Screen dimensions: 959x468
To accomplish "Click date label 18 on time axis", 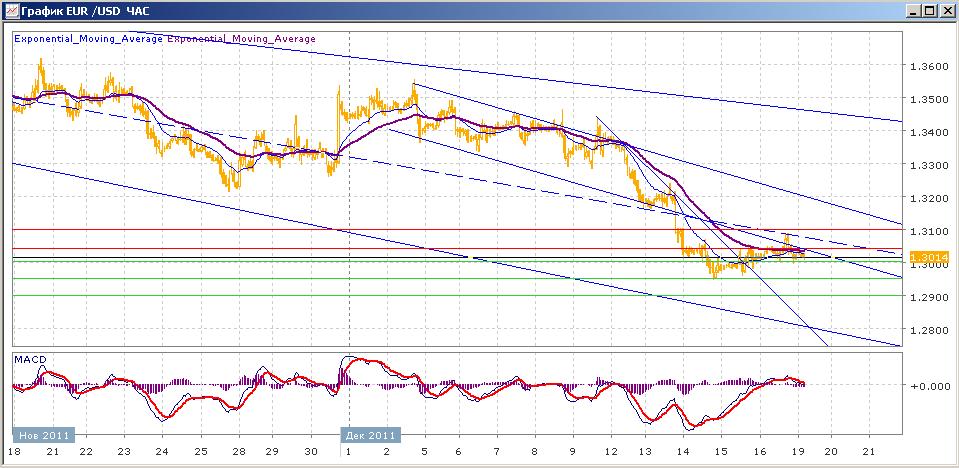I will click(13, 451).
